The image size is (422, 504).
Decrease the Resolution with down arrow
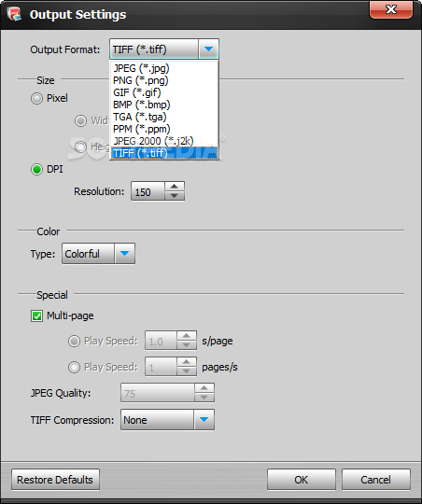coord(175,196)
